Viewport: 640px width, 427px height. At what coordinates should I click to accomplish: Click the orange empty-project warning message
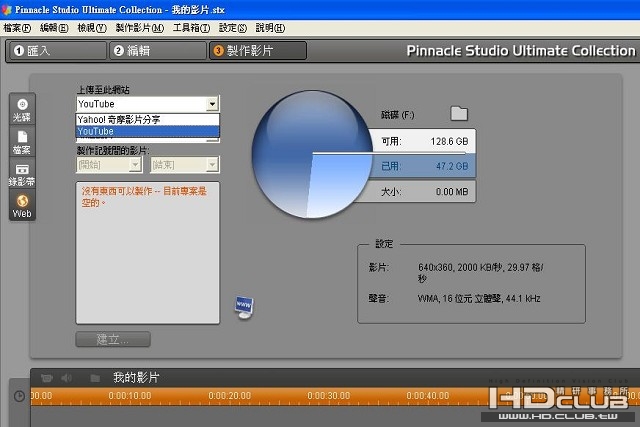pos(144,196)
